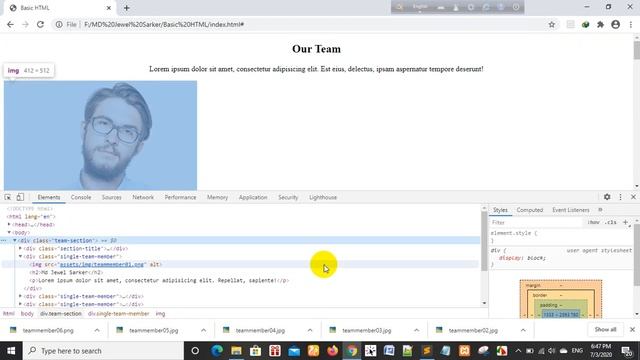Click the browser back arrow
Screen dimensions: 640x360
[10, 24]
